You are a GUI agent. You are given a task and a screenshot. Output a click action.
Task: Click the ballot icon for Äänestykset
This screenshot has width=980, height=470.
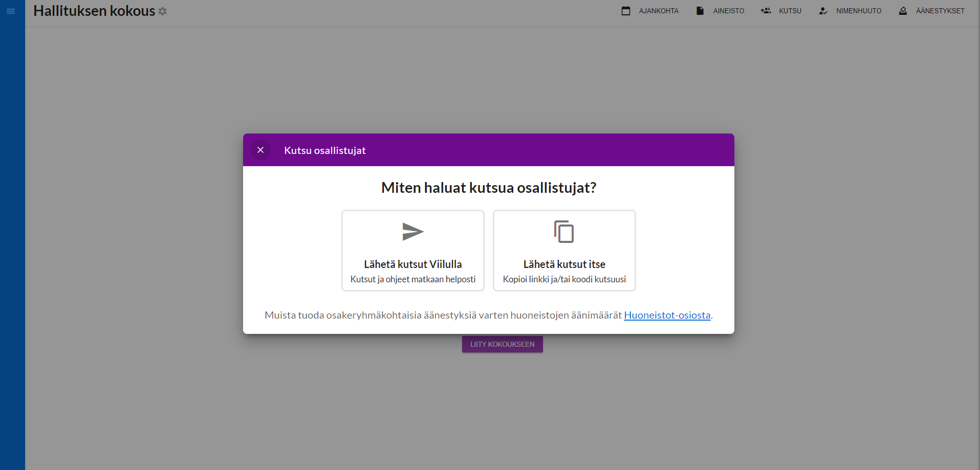coord(903,11)
